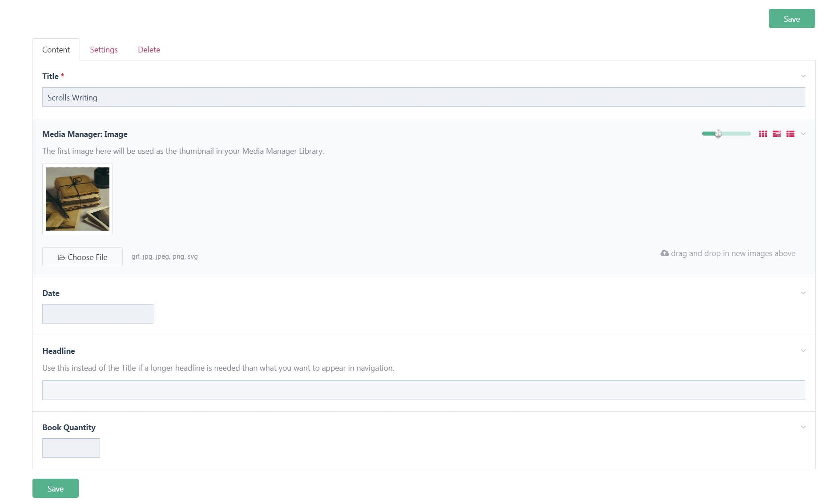This screenshot has height=504, width=840.
Task: Switch images to detail rows view
Action: (x=777, y=134)
